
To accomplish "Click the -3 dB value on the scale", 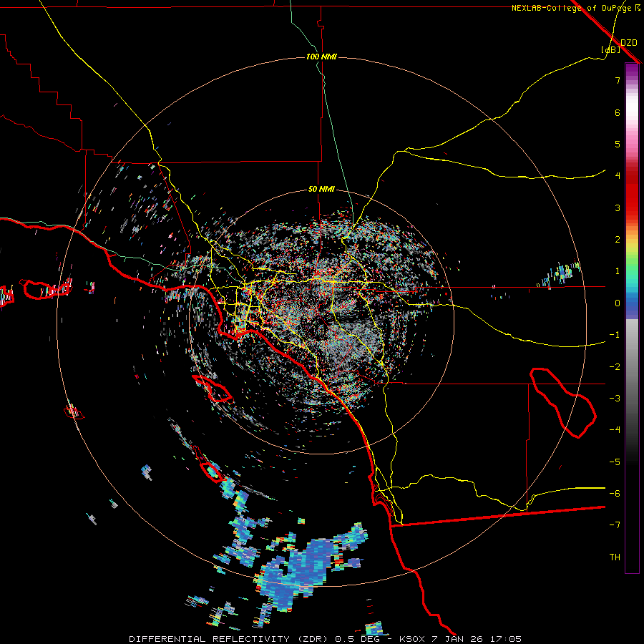I will coord(615,399).
